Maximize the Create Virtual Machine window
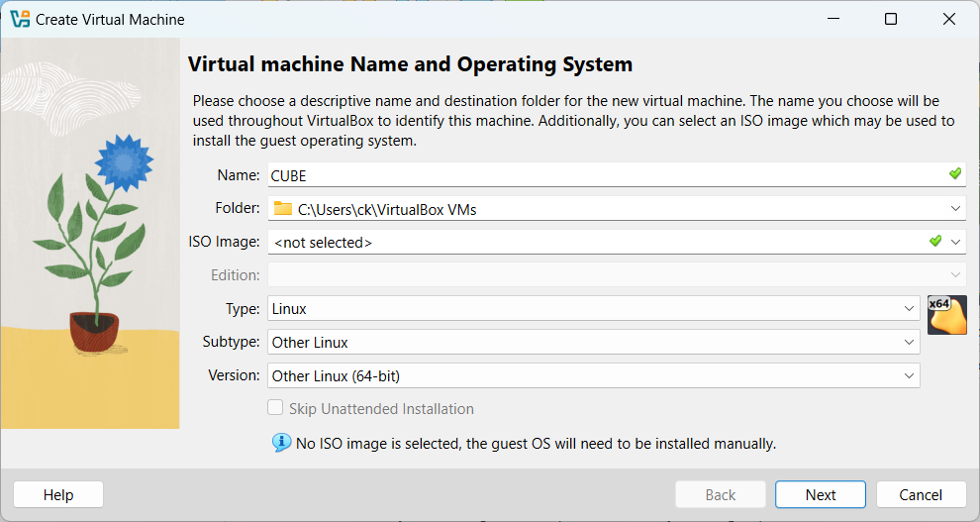 (x=891, y=19)
